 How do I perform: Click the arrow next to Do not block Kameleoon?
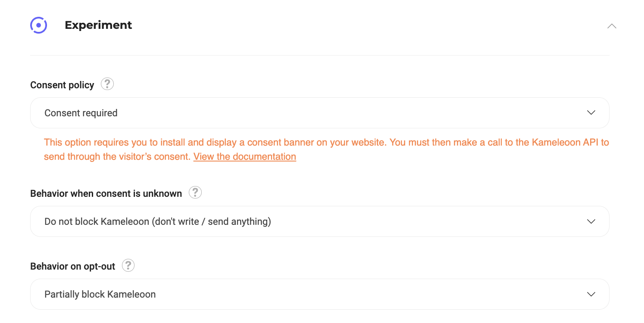591,221
